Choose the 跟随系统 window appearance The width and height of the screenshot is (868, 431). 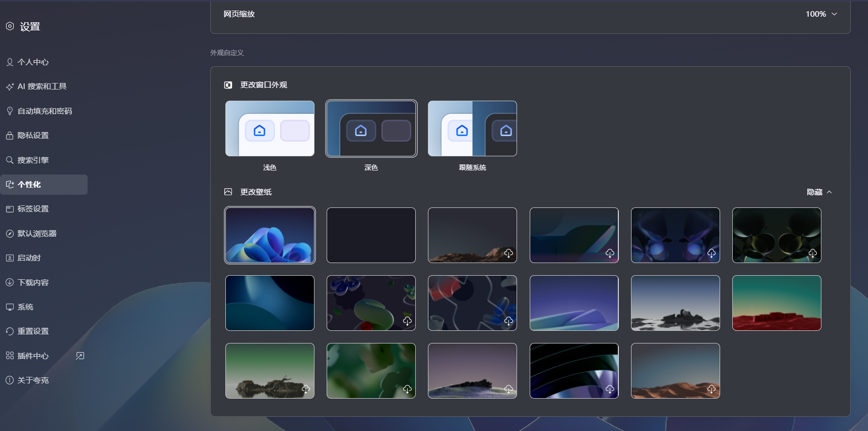click(472, 128)
